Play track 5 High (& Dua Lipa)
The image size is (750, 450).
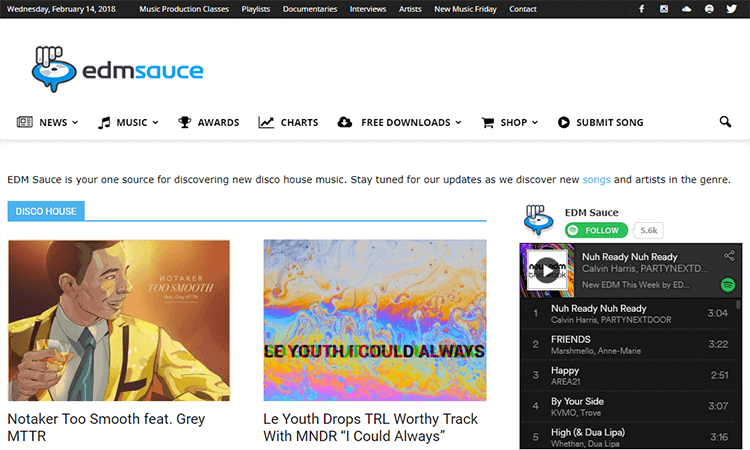coord(628,436)
